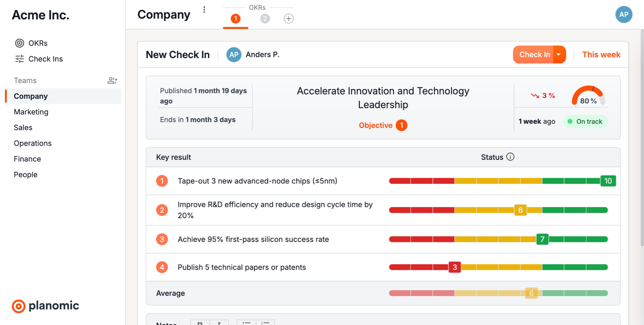Open the On track status badge
This screenshot has height=325, width=644.
click(585, 121)
